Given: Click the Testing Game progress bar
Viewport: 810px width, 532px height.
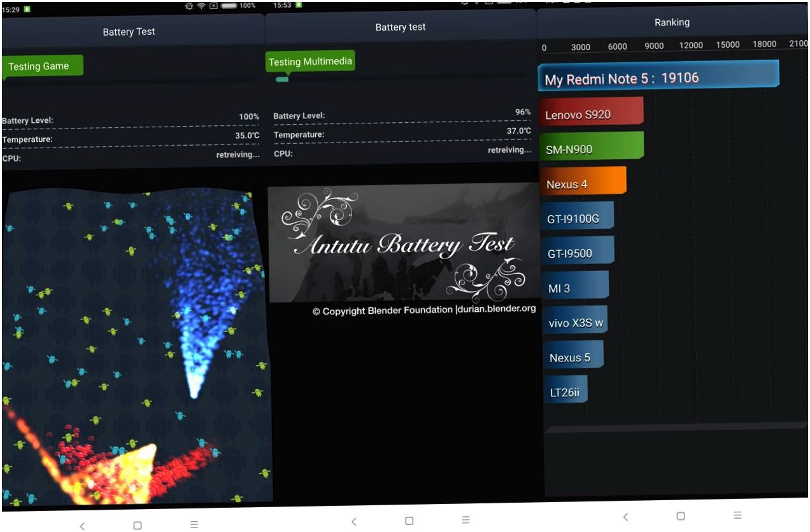Looking at the screenshot, I should [x=131, y=80].
